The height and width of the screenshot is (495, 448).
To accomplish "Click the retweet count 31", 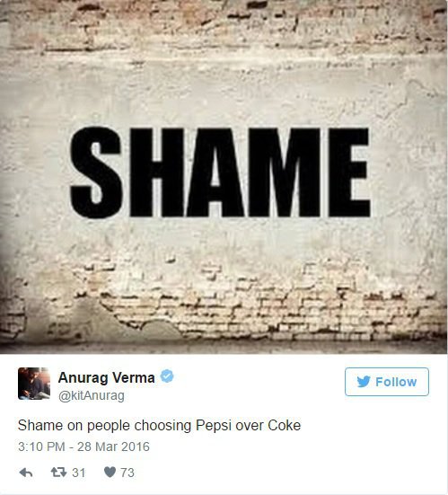I will click(x=79, y=473).
